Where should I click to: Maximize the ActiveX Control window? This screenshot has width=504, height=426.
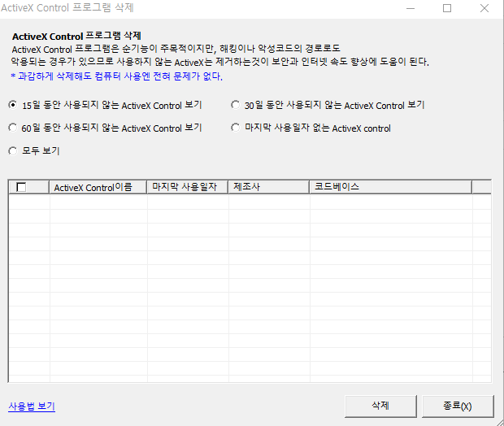click(447, 8)
